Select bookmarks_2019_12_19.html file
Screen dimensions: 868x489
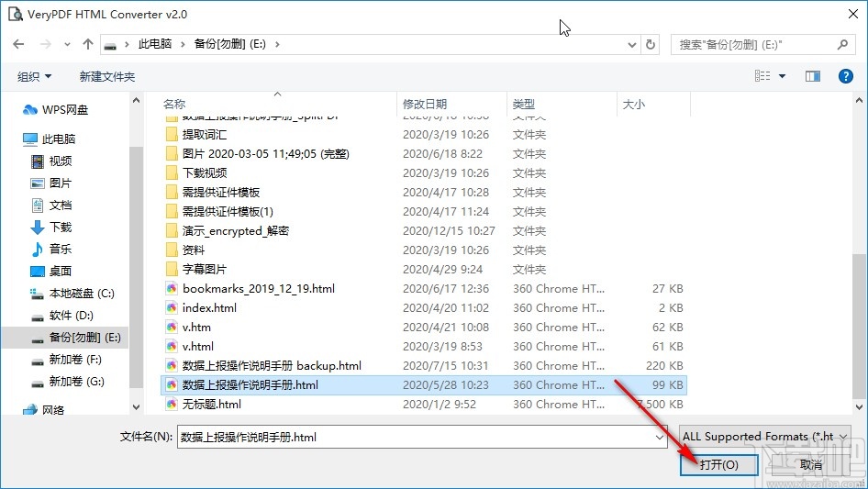click(x=259, y=288)
